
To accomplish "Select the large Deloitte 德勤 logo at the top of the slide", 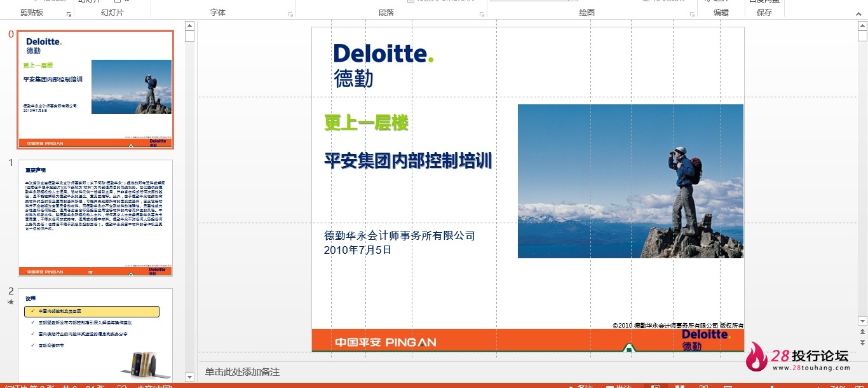I will click(x=383, y=65).
